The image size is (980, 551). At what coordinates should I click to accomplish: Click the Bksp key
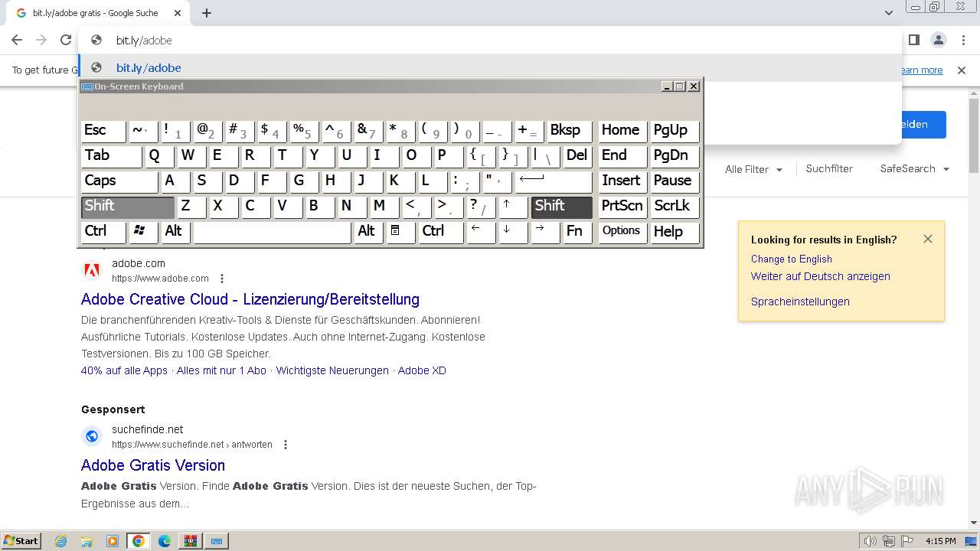coord(570,130)
